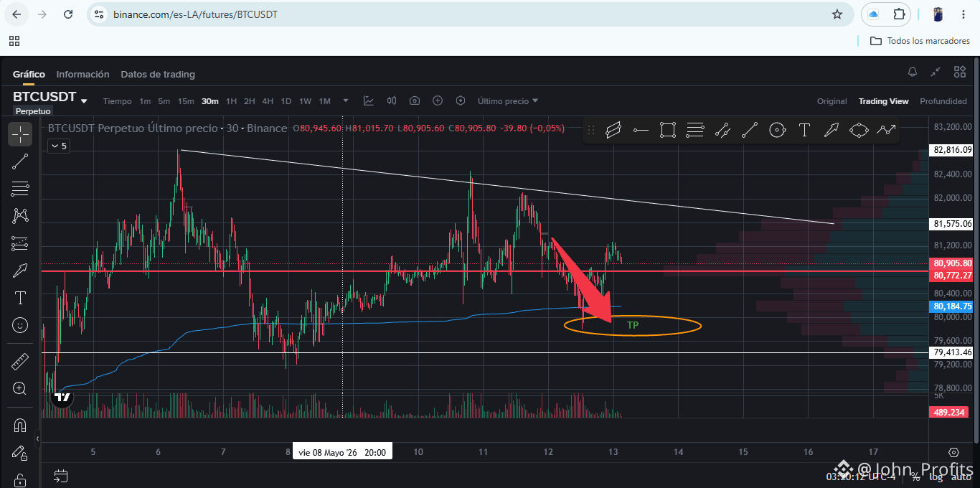Collapse the indicator legend showing 5
Screen dimensions: 980x488
click(x=58, y=146)
